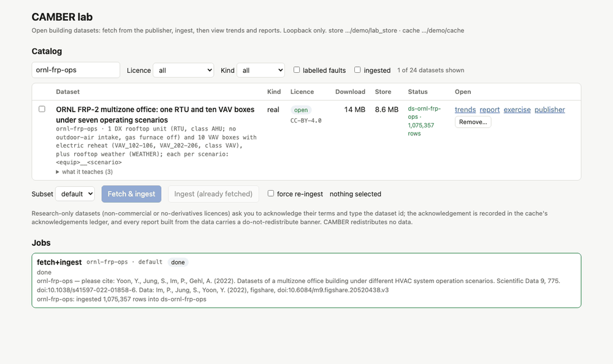Focus the catalog search field containing ornl-frp-ops
This screenshot has height=364, width=613.
point(76,70)
